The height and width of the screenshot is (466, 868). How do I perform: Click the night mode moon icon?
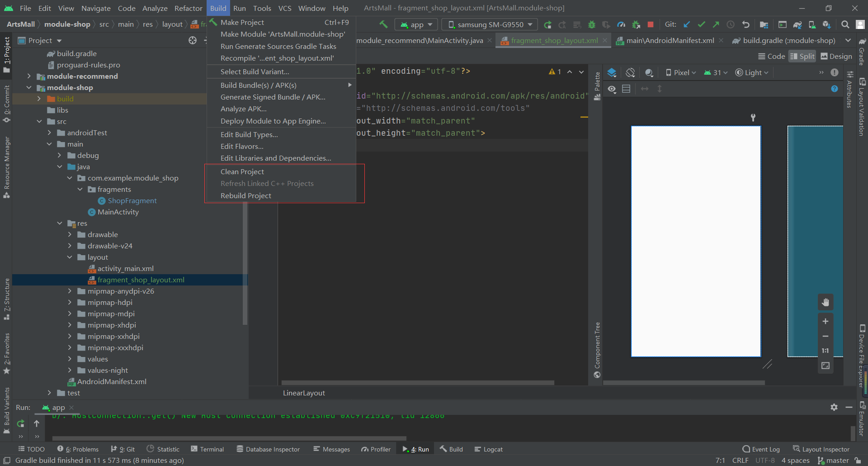[649, 72]
